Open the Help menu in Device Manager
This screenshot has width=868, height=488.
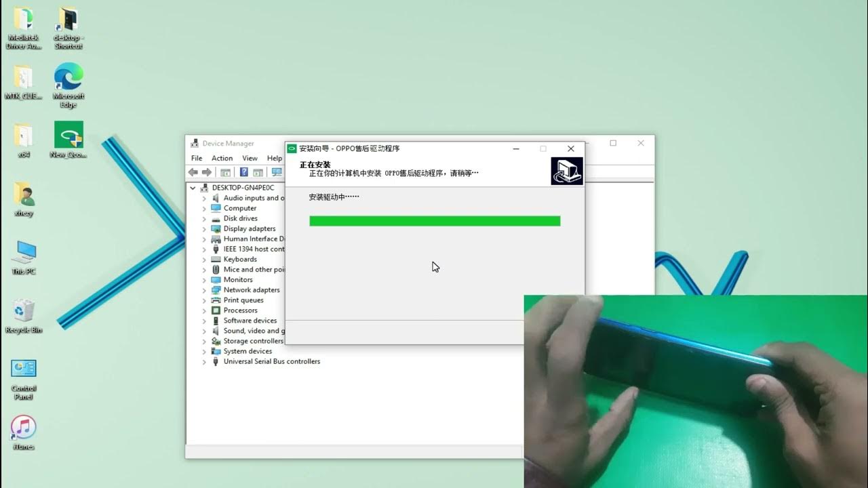click(275, 158)
